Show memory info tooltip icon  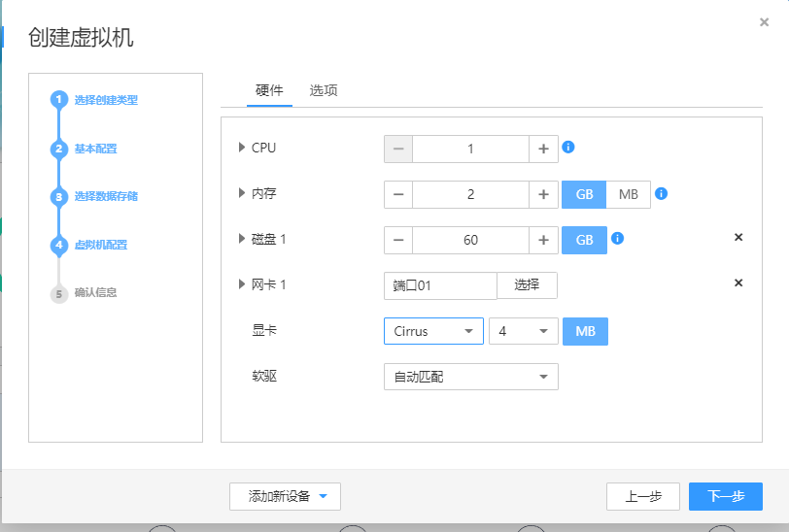pyautogui.click(x=661, y=193)
